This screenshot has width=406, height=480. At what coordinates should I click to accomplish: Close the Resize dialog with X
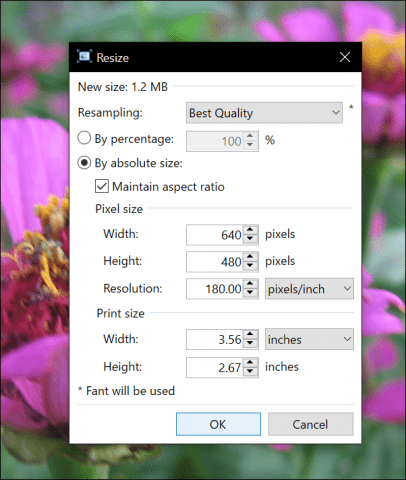click(x=345, y=57)
